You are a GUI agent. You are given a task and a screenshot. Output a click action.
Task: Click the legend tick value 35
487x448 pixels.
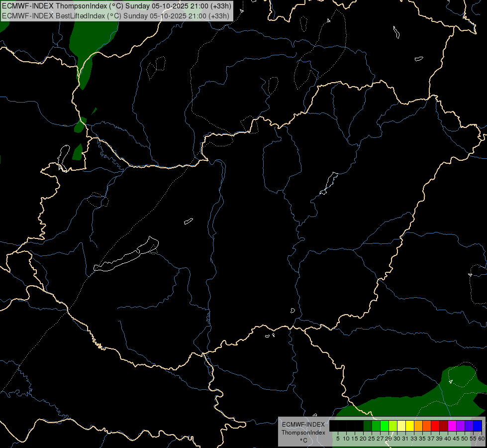click(x=422, y=439)
